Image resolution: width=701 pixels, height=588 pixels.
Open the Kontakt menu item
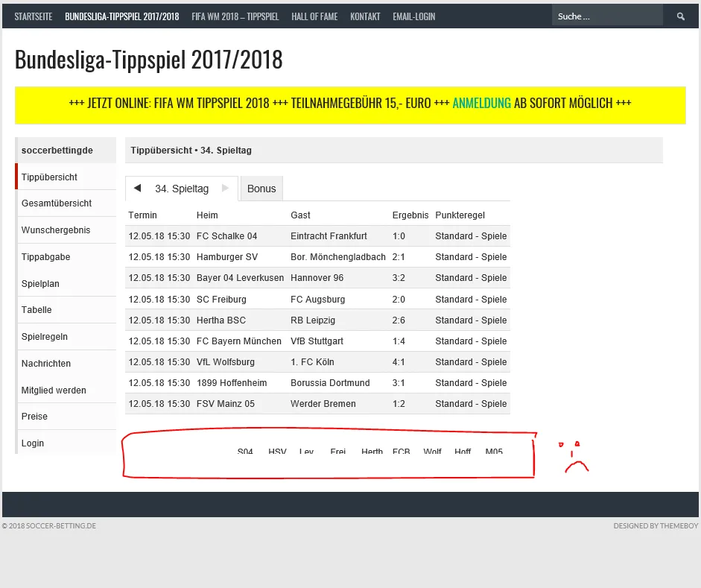[365, 16]
